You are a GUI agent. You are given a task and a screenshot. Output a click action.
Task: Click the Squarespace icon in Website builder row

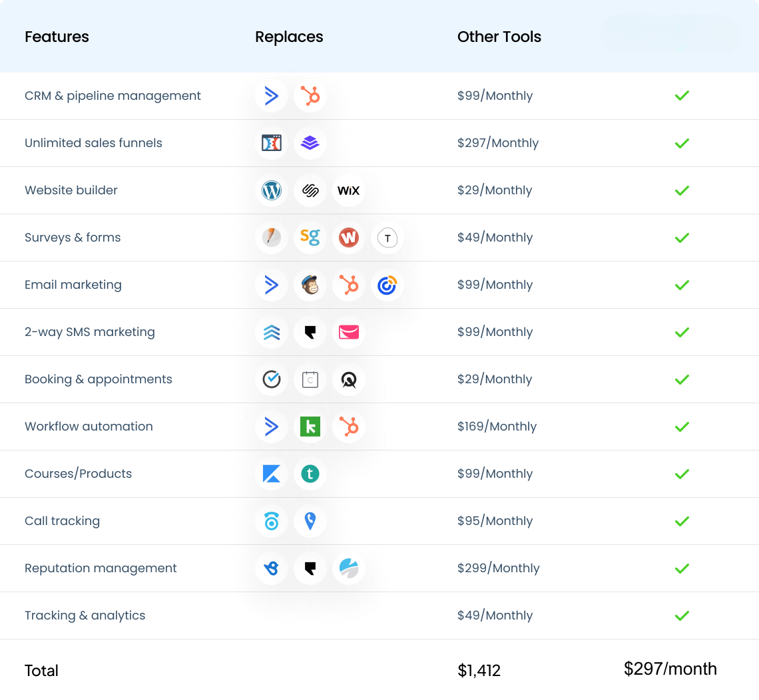(310, 190)
